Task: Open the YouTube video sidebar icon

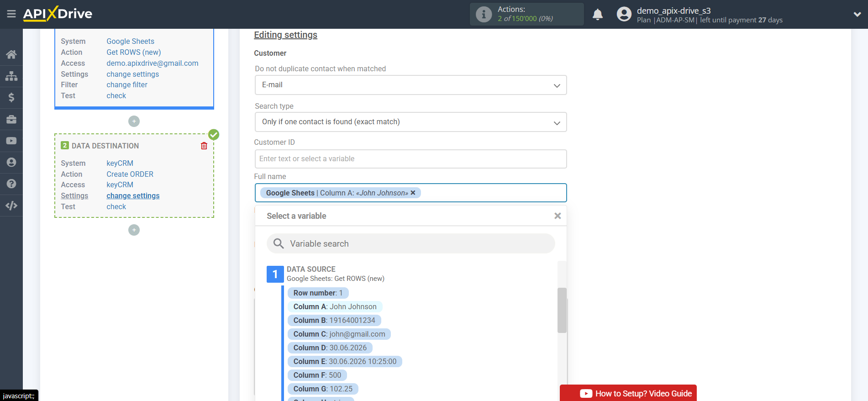Action: point(11,141)
